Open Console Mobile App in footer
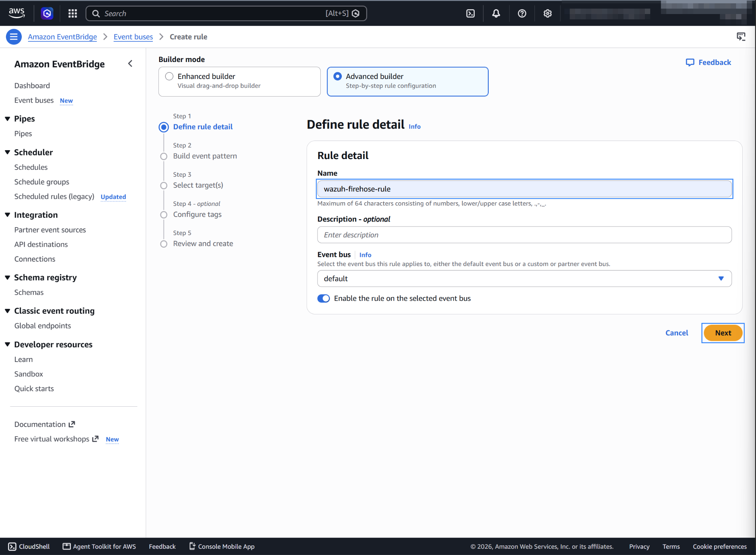Viewport: 756px width, 555px height. point(222,547)
